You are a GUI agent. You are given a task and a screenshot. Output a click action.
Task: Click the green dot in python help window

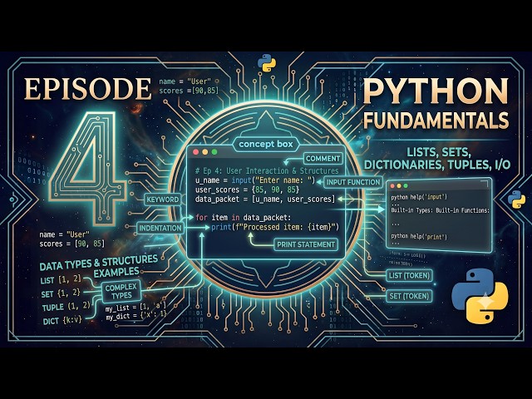[406, 186]
